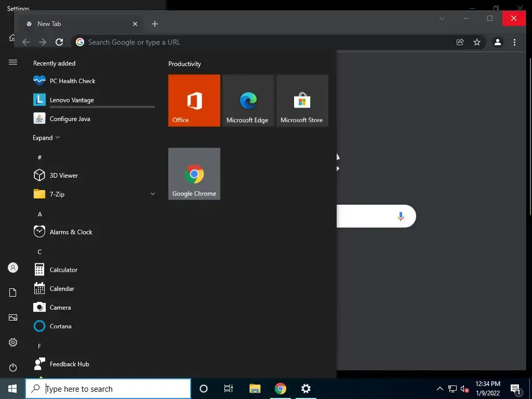
Task: Click Share this page icon
Action: click(460, 42)
